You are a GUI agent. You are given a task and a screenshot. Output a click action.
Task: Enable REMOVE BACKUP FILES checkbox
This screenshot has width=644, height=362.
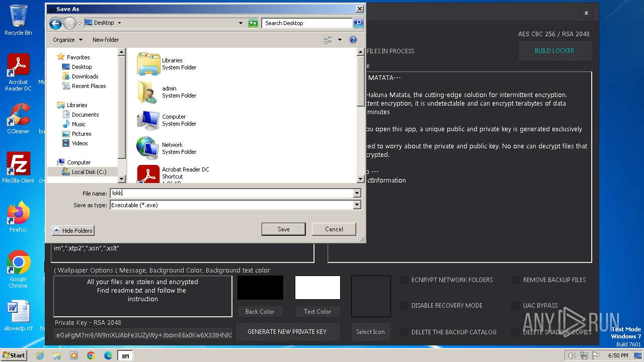coord(515,280)
